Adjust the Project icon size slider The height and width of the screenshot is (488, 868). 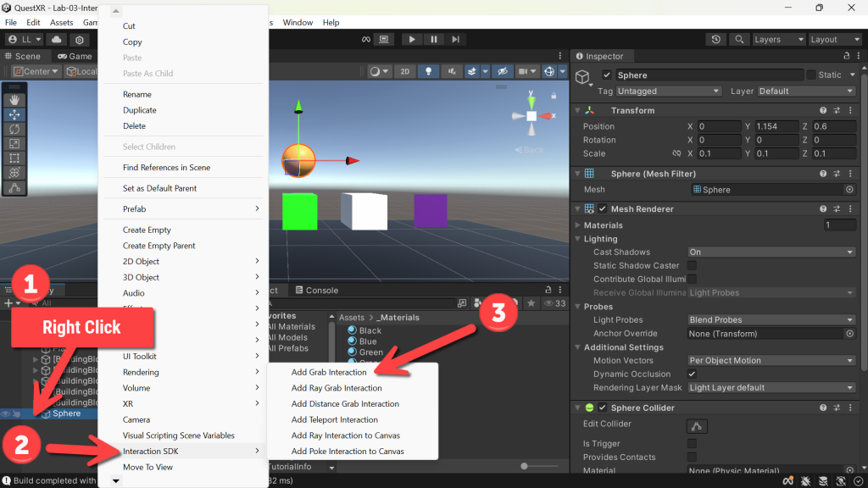524,467
